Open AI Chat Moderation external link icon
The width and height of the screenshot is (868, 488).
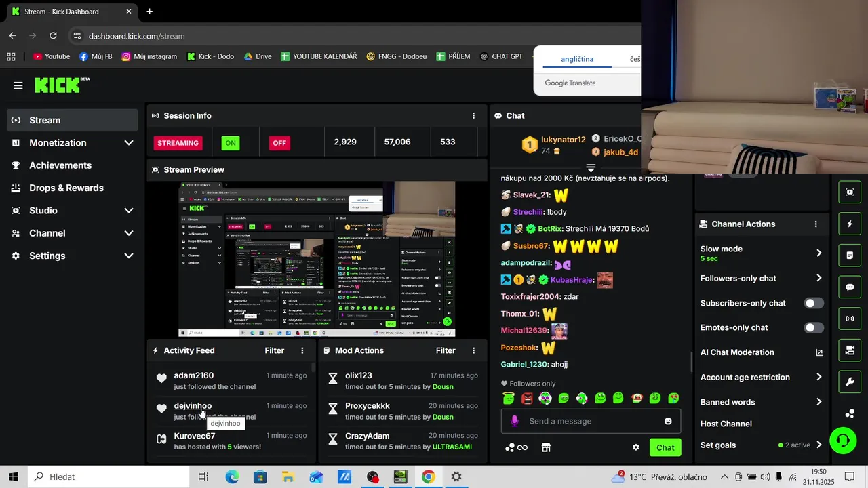point(819,352)
